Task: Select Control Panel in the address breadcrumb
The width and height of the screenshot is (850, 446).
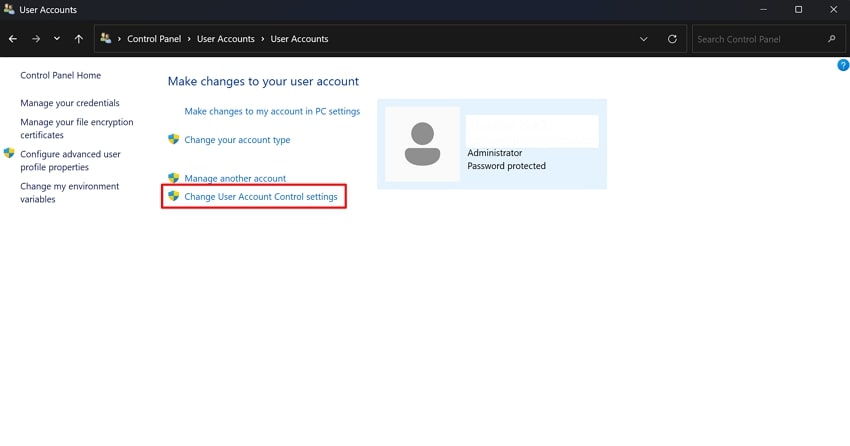Action: [x=154, y=39]
